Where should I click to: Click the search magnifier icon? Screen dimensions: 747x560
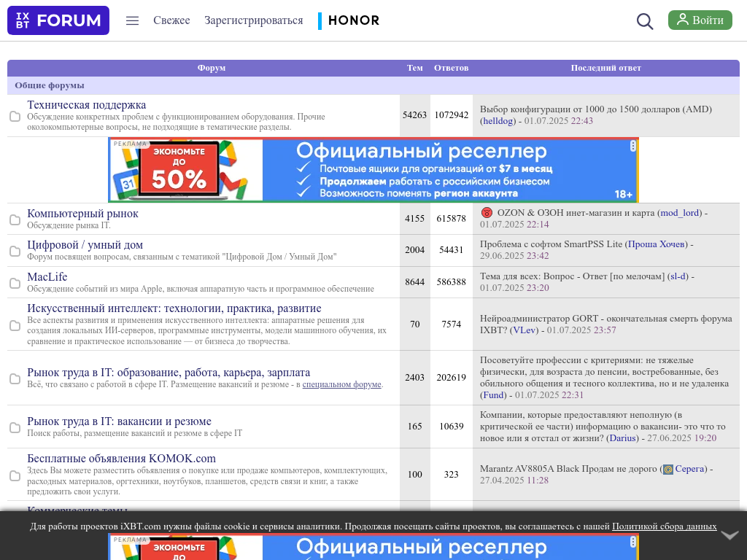pyautogui.click(x=645, y=21)
